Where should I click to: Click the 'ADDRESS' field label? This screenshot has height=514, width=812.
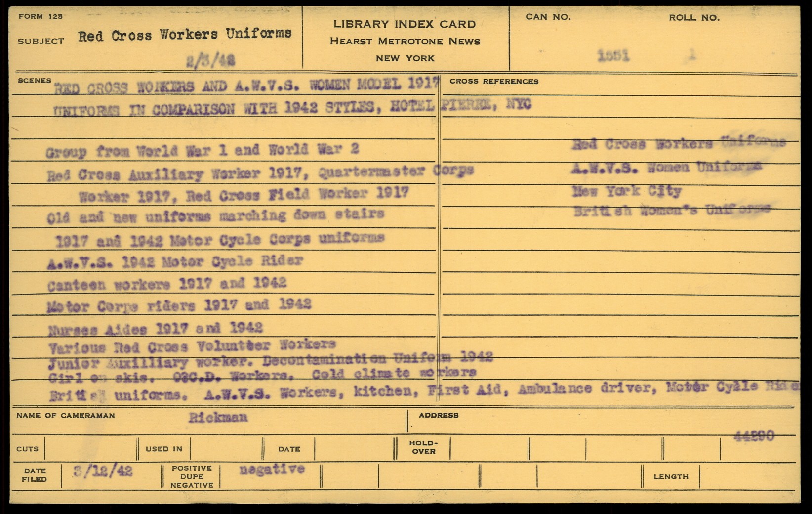coord(438,415)
